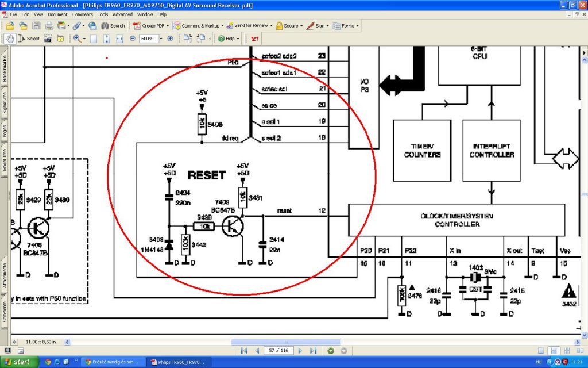Open the Window menu
588x368 pixels.
point(145,14)
